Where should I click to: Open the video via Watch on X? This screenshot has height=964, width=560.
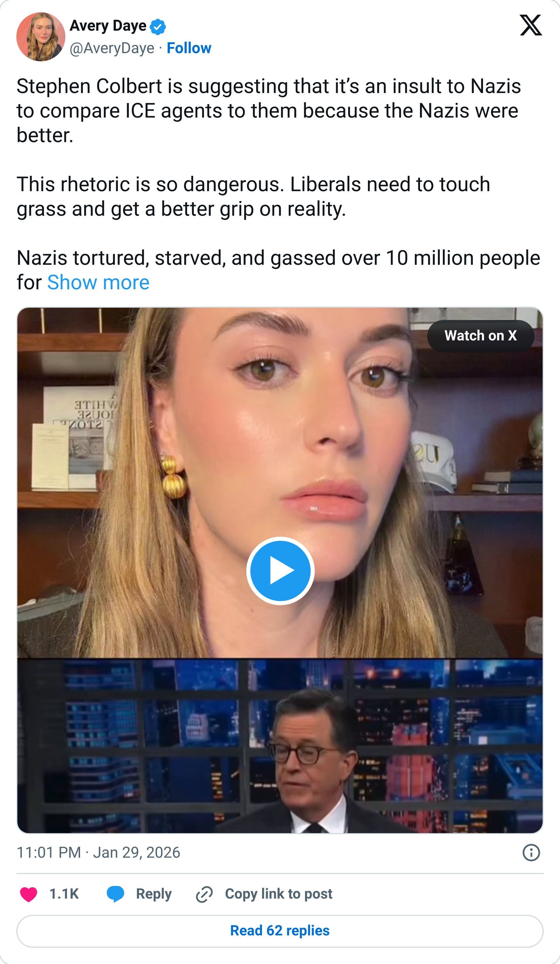point(481,335)
